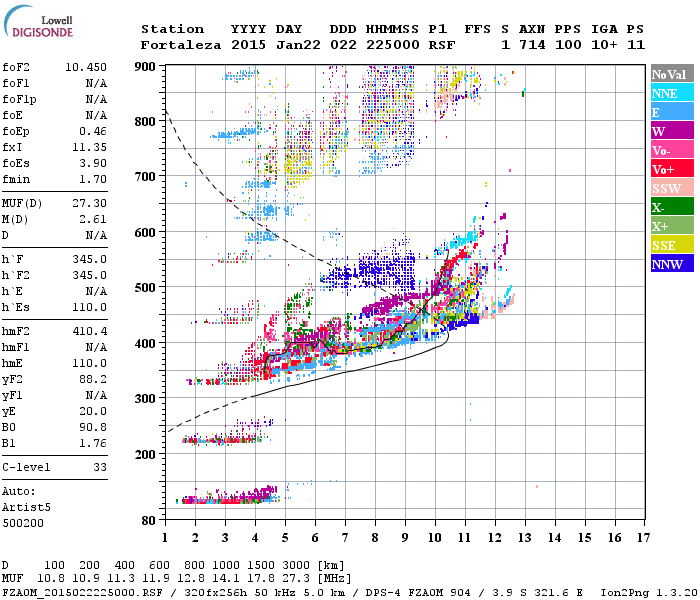The height and width of the screenshot is (600, 700).
Task: Select the X- dark green legend swatch
Action: tap(672, 207)
